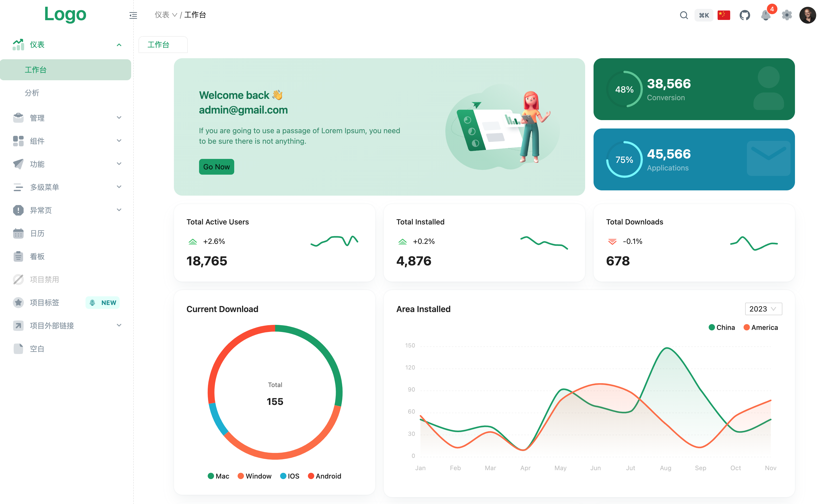Click the Chinese flag language icon

(x=723, y=15)
